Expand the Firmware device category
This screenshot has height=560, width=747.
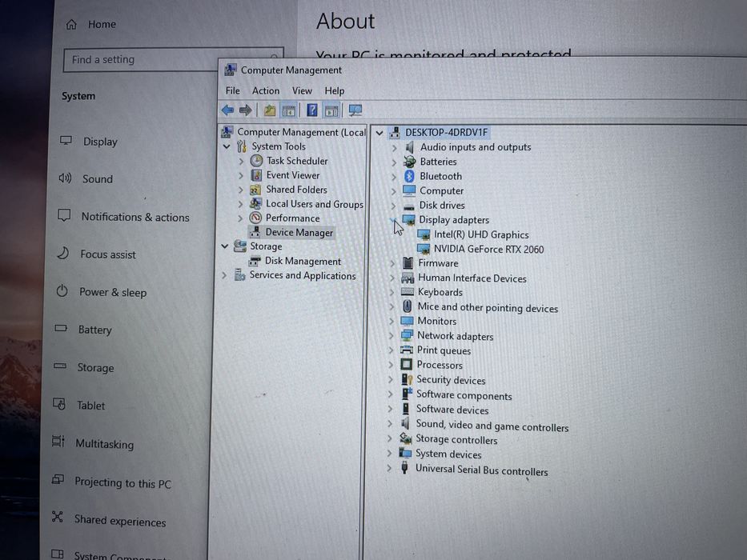tap(392, 263)
